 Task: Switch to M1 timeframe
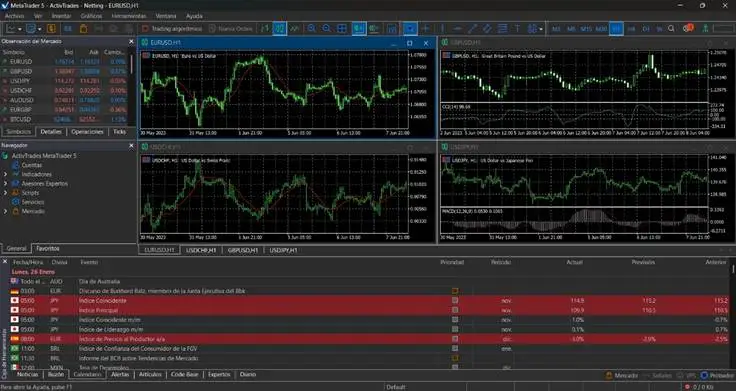(556, 29)
